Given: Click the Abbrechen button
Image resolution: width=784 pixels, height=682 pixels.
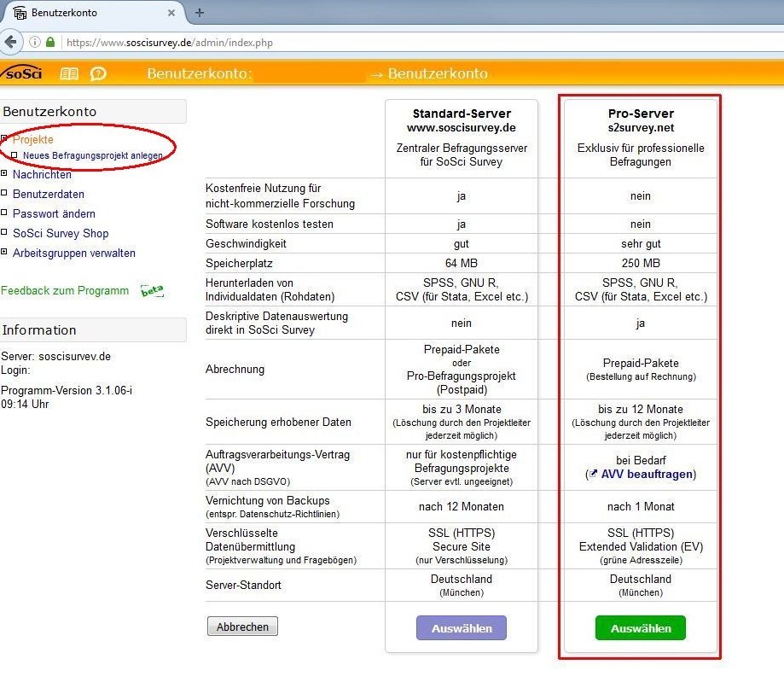Looking at the screenshot, I should (x=242, y=627).
